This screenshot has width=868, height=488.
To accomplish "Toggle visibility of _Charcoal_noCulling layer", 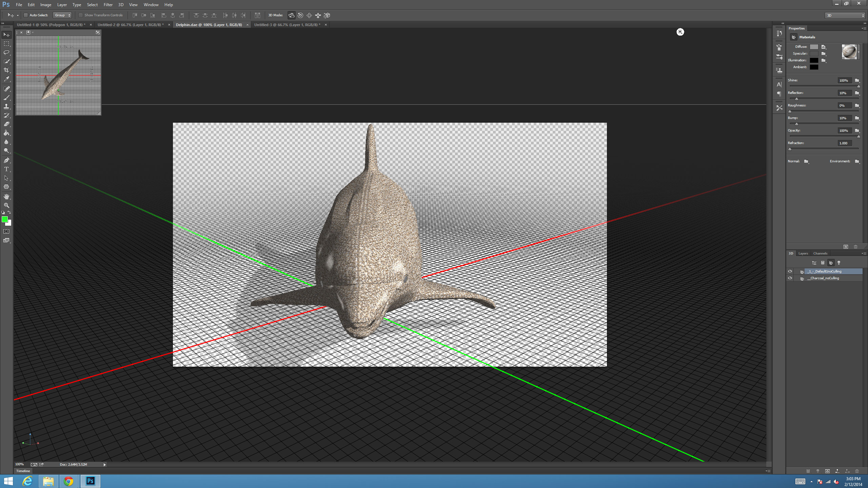I will (x=790, y=278).
